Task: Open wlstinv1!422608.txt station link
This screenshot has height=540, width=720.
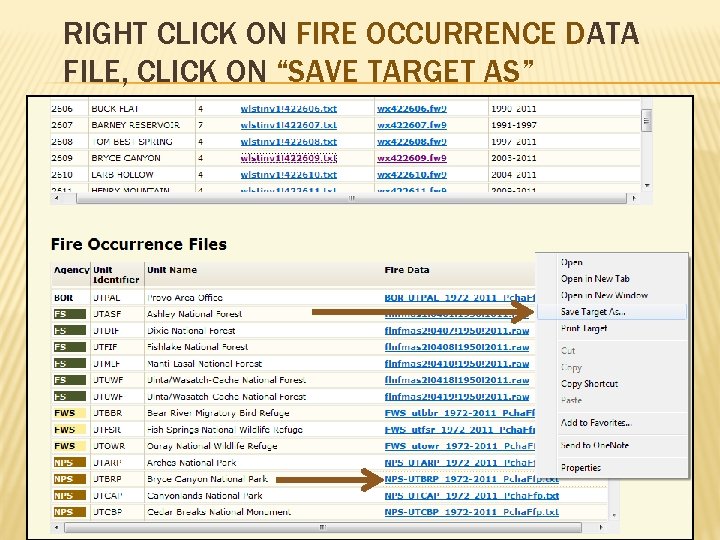Action: 288,141
